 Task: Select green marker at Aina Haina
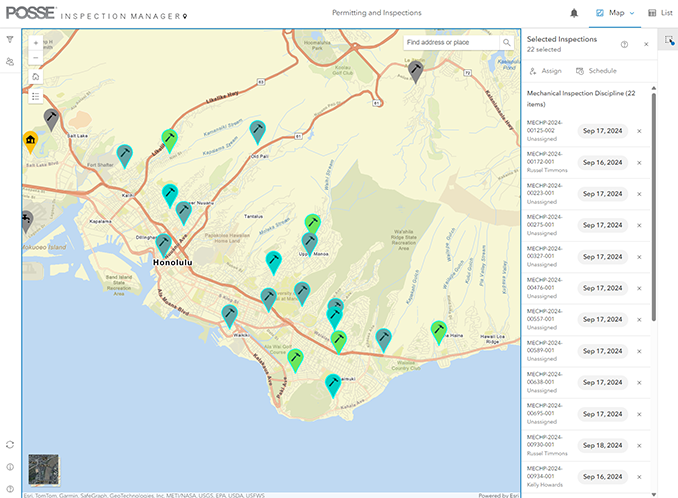tap(439, 332)
